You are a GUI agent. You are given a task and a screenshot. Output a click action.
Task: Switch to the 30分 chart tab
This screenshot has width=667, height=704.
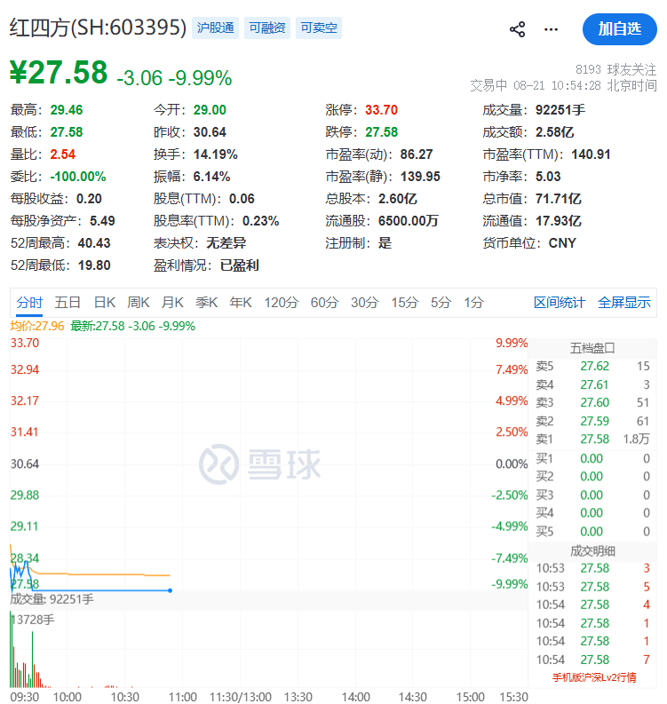[364, 303]
